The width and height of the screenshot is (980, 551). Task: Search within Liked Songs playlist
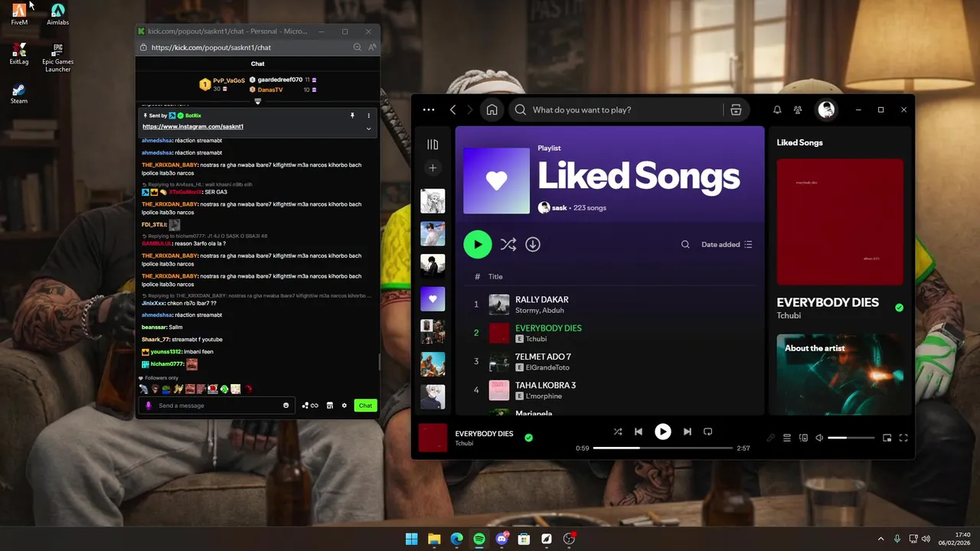[x=685, y=244]
